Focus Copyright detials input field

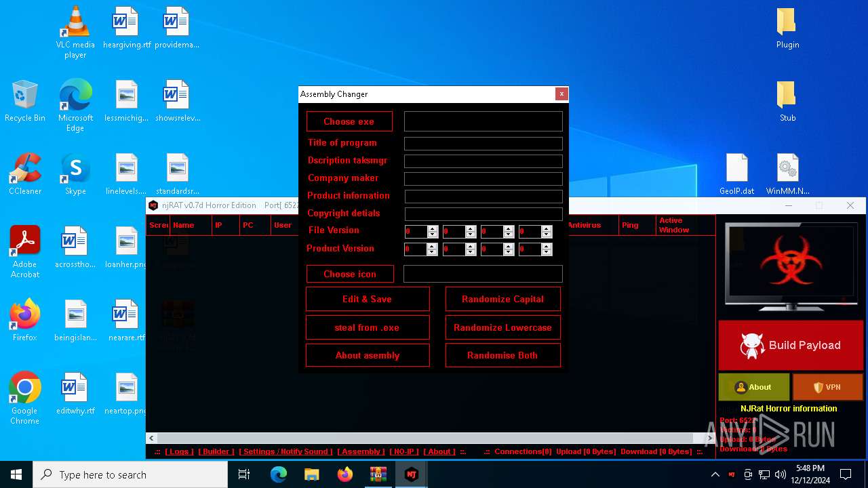pyautogui.click(x=484, y=214)
